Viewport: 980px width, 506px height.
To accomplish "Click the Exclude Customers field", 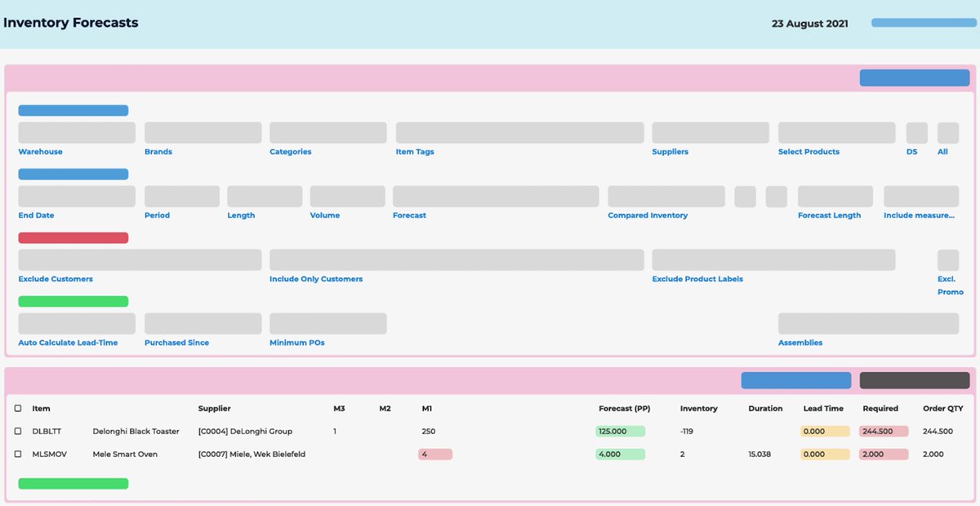I will (x=140, y=260).
